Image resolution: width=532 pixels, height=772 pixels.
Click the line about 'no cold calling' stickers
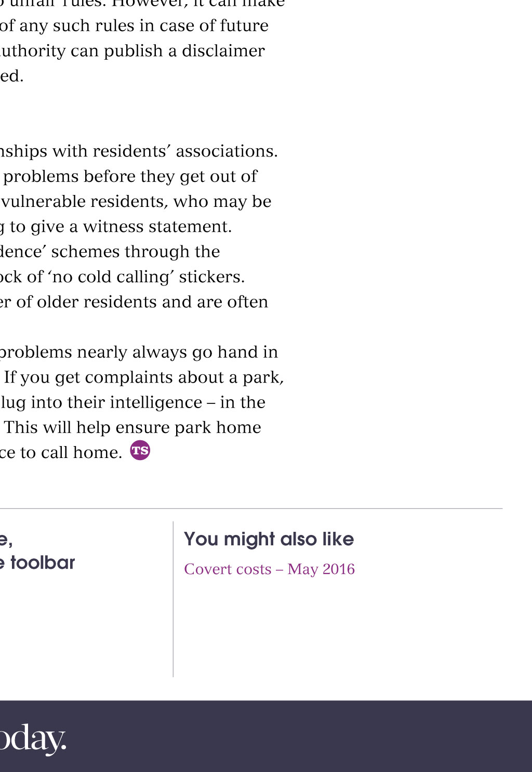122,277
